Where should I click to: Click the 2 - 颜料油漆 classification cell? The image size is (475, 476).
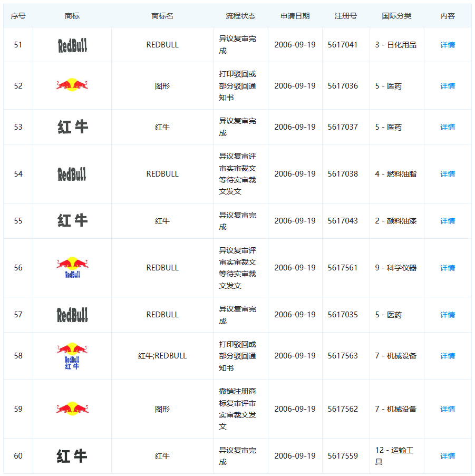[x=396, y=221]
